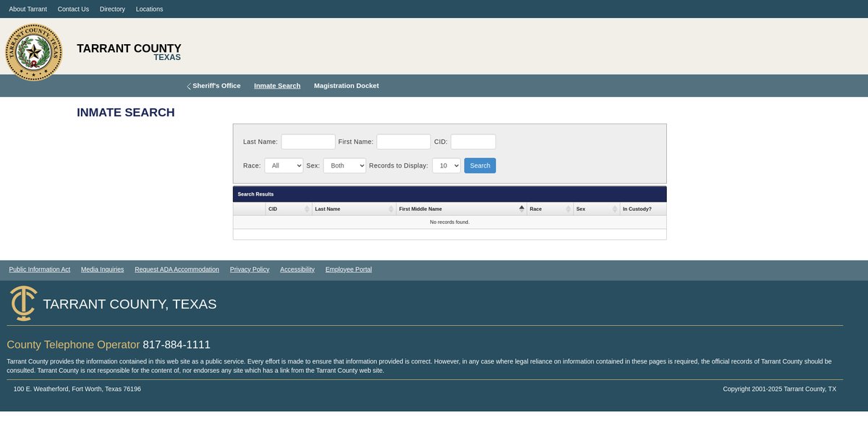Sort by Sex column arrows
Screen dimensions: 868x448
click(x=615, y=209)
